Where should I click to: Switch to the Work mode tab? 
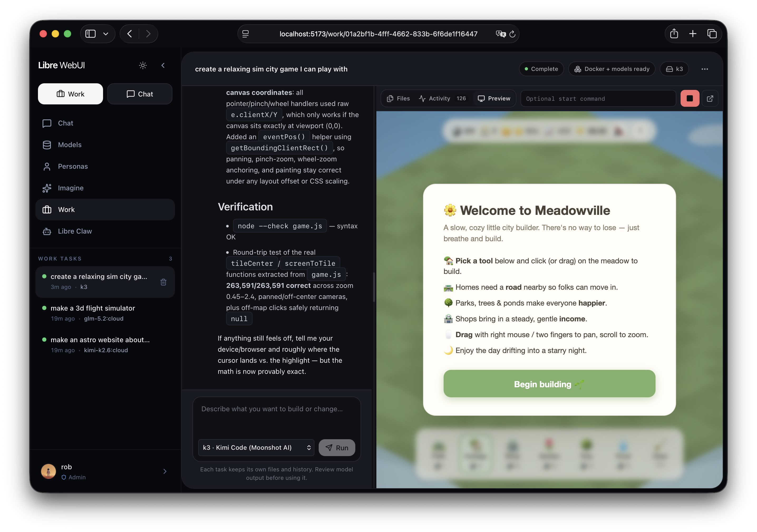point(70,94)
